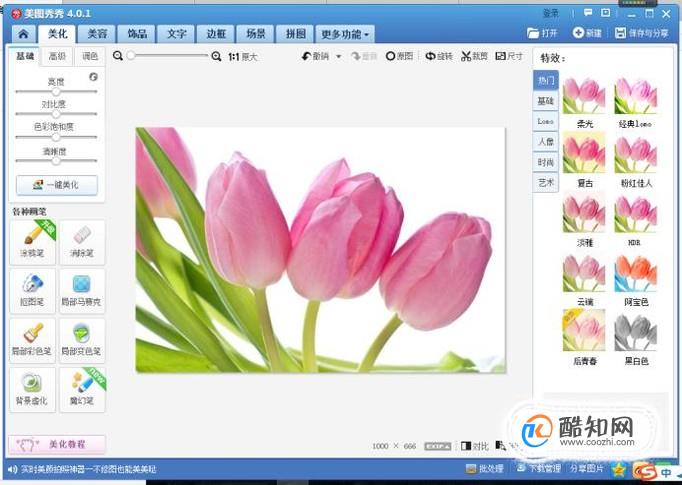Choose the 局部变色笔 recolor tool
Screen dimensions: 682x485
(x=82, y=341)
